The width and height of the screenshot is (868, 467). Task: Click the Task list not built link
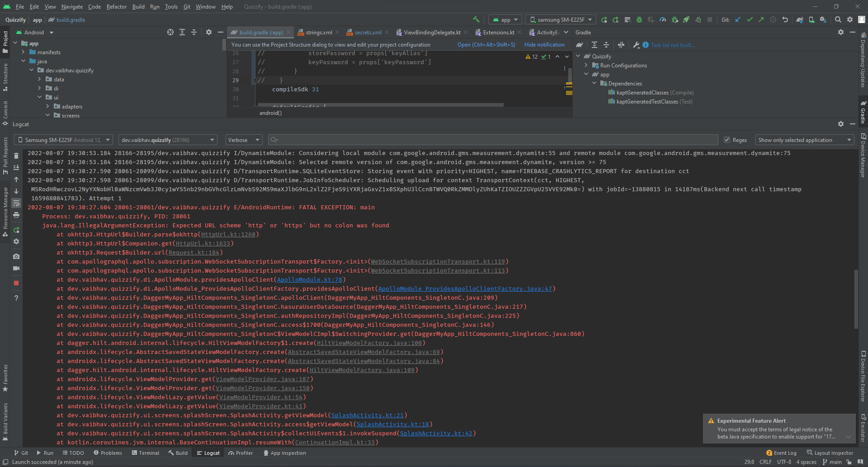tap(673, 45)
